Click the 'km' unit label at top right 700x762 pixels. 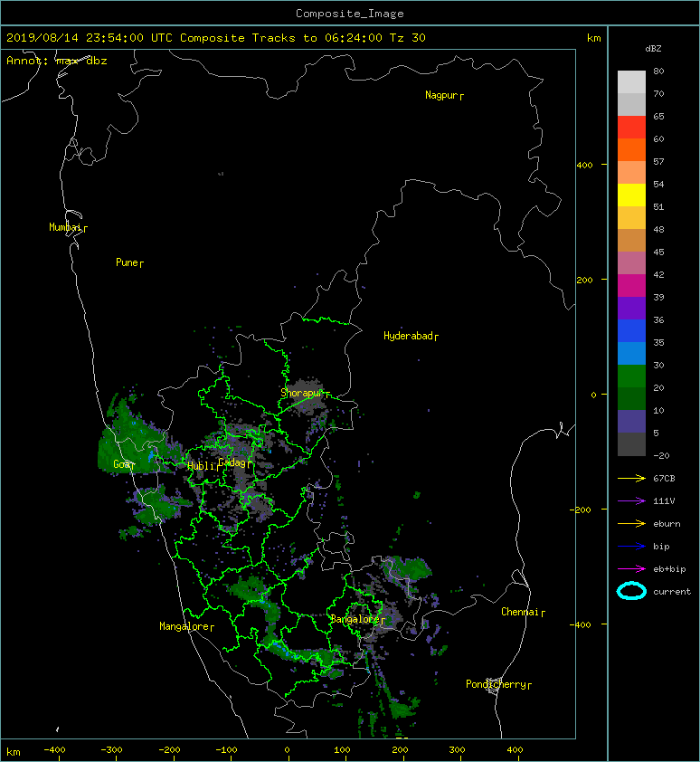(593, 38)
